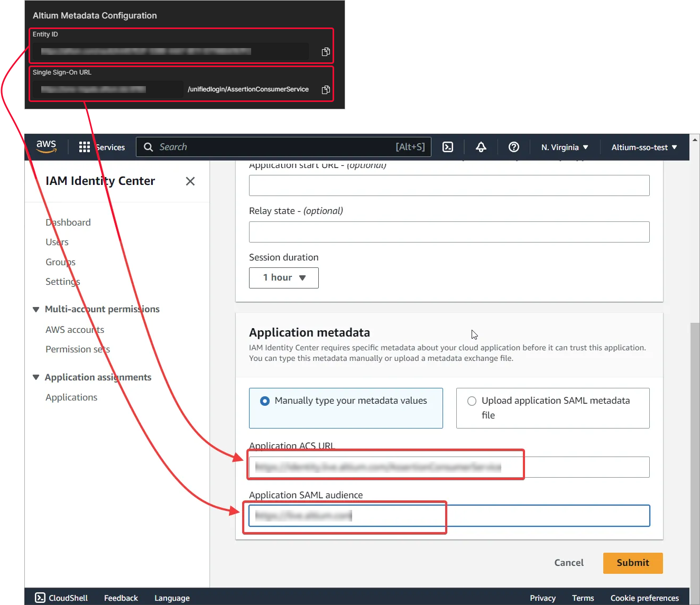Copy the Single Sign-On URL value
The width and height of the screenshot is (700, 605).
click(x=326, y=90)
